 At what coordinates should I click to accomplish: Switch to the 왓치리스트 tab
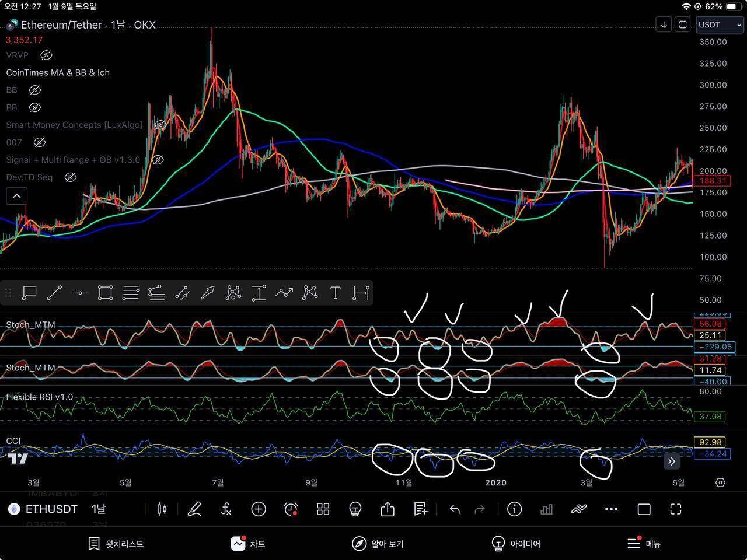click(116, 544)
